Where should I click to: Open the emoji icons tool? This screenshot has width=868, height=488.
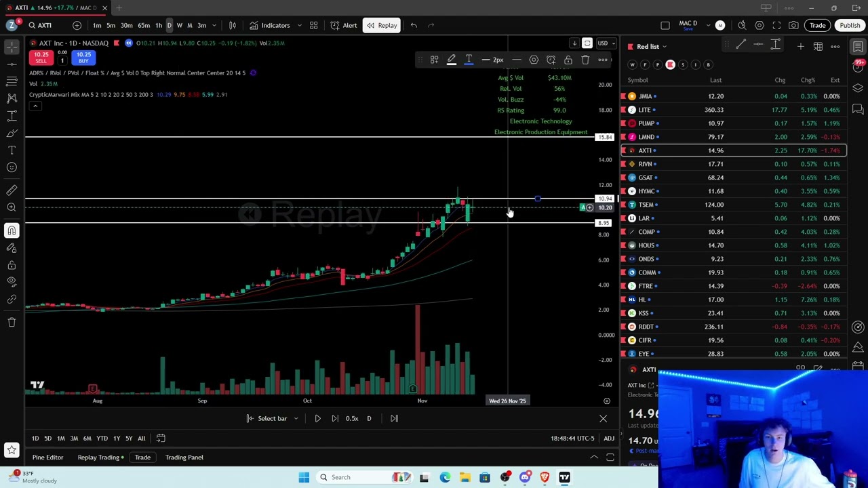[x=12, y=167]
